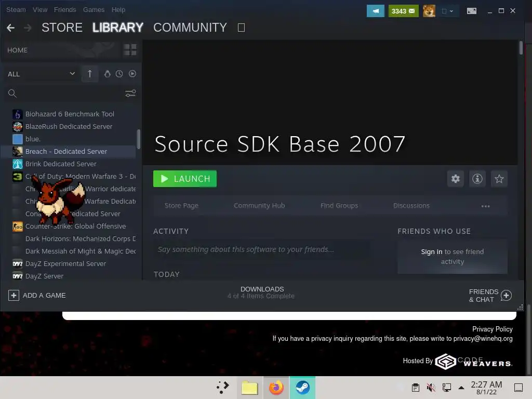Click the fox profile avatar

(x=429, y=11)
